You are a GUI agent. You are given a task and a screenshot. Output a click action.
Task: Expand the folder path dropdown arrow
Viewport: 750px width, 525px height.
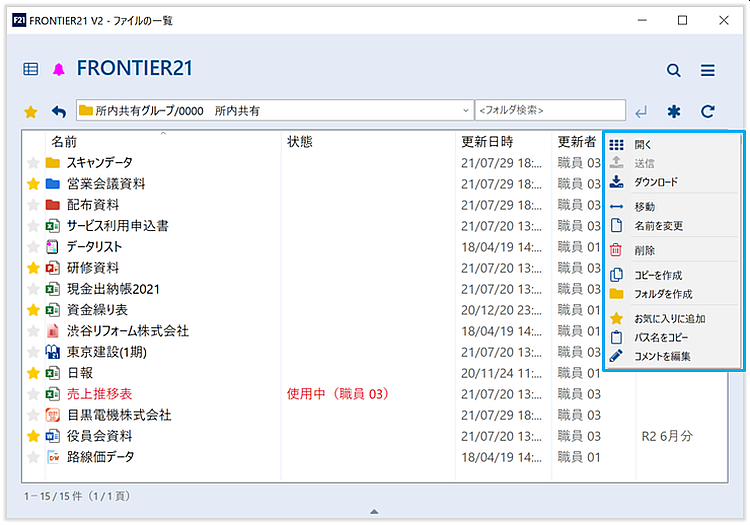[x=466, y=111]
